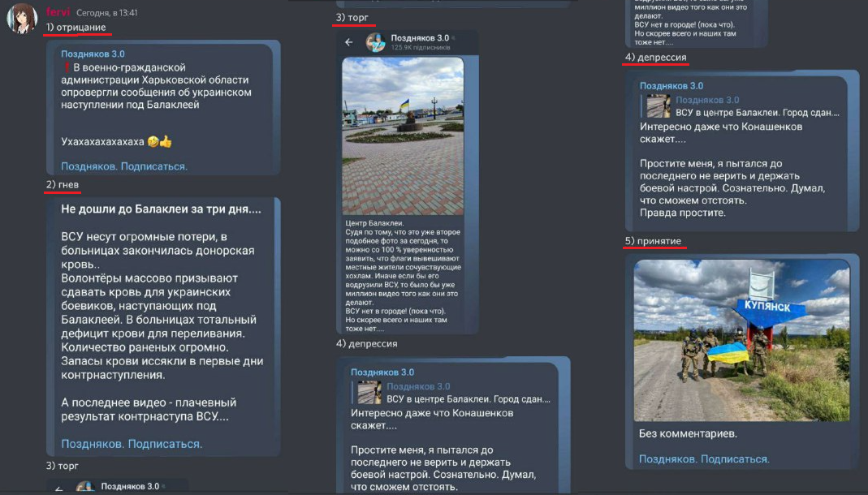Open the fervi username profile
This screenshot has width=868, height=495.
(x=58, y=12)
